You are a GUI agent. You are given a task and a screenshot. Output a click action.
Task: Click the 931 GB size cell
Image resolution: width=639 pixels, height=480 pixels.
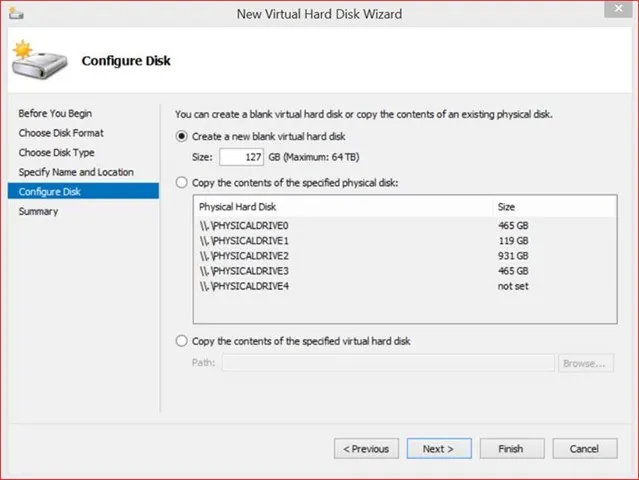[x=513, y=255]
